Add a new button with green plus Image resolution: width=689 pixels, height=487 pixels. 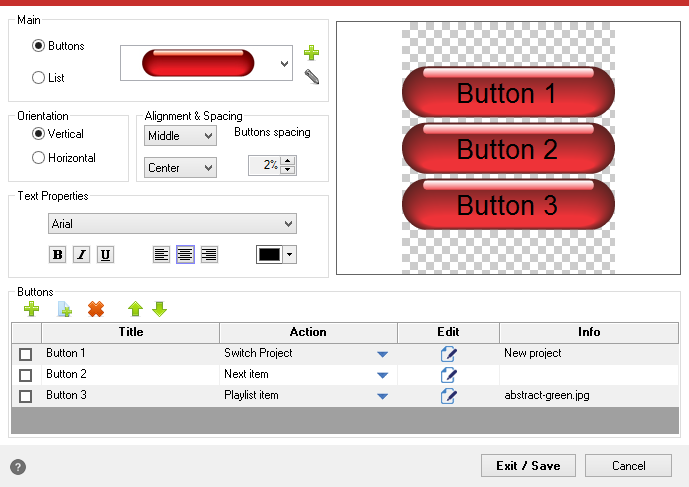[x=31, y=309]
